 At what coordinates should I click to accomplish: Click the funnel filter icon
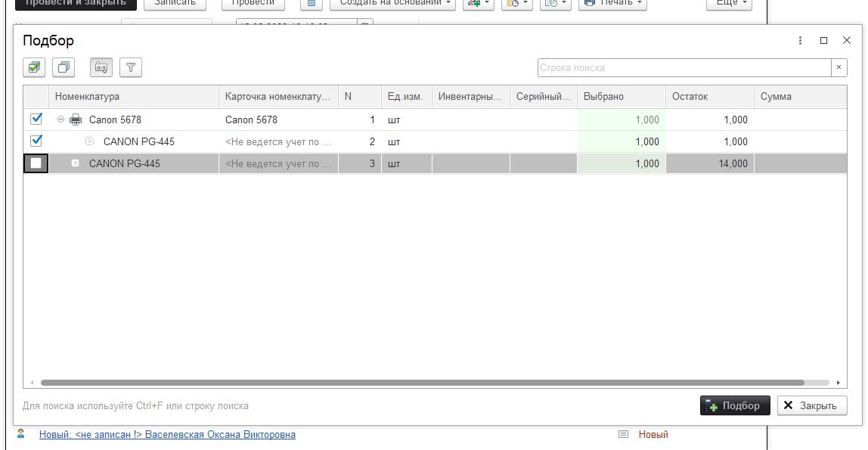click(131, 67)
